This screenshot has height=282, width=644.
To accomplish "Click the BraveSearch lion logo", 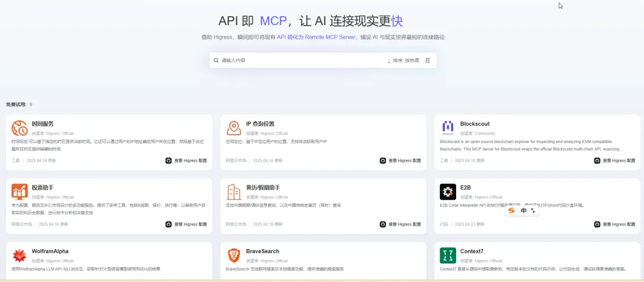I will [x=234, y=255].
